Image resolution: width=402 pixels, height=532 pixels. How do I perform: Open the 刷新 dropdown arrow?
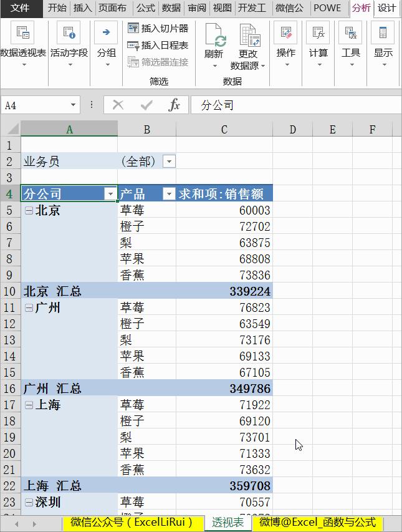[x=214, y=66]
